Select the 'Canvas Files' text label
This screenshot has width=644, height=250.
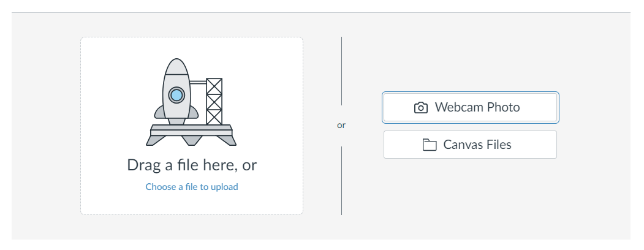(x=477, y=145)
